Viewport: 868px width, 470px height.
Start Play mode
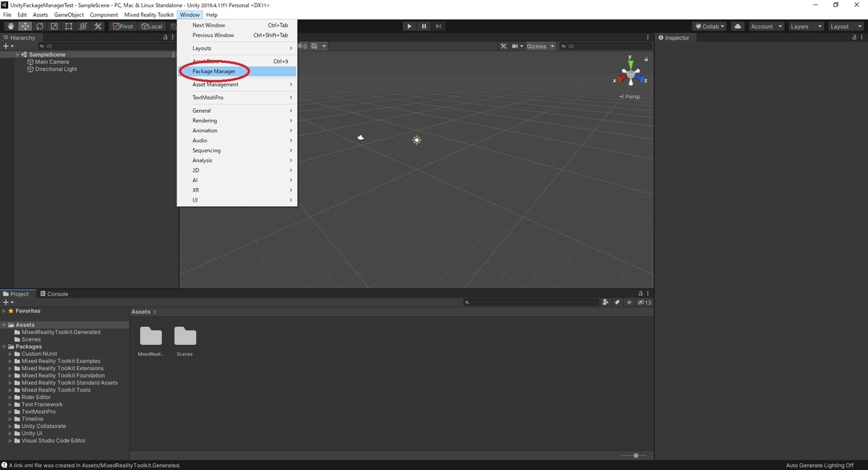click(409, 27)
